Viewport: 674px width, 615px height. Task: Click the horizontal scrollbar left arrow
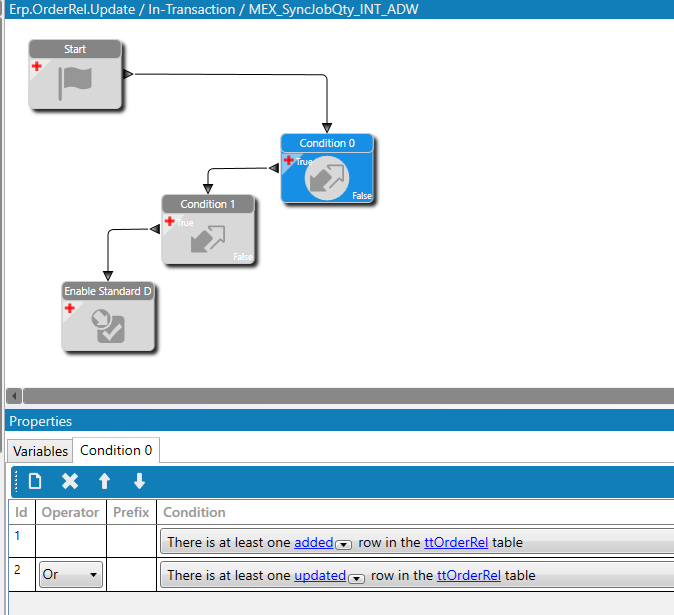pyautogui.click(x=14, y=396)
